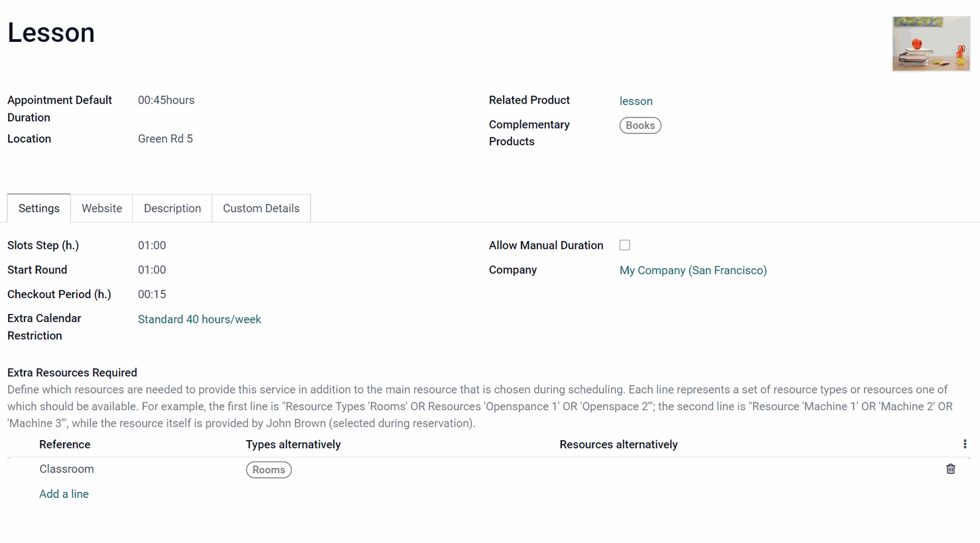Image resolution: width=980 pixels, height=543 pixels.
Task: Open the Description tab
Action: tap(173, 208)
